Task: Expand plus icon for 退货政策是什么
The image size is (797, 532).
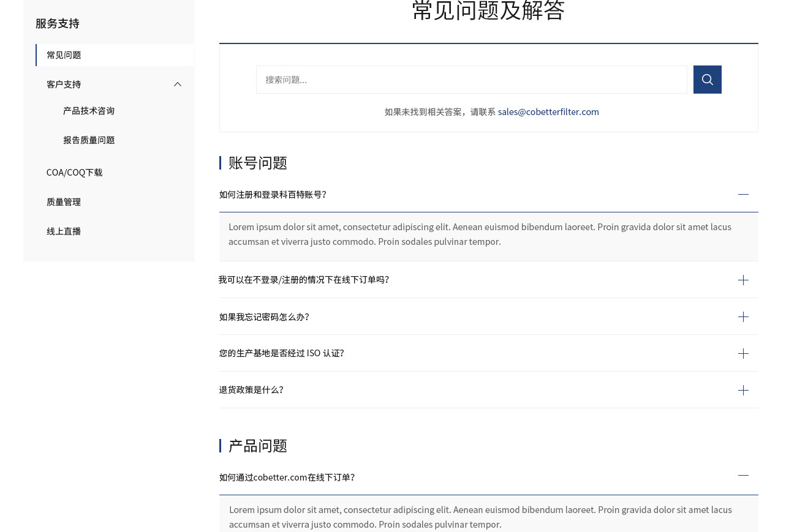Action: click(x=743, y=390)
